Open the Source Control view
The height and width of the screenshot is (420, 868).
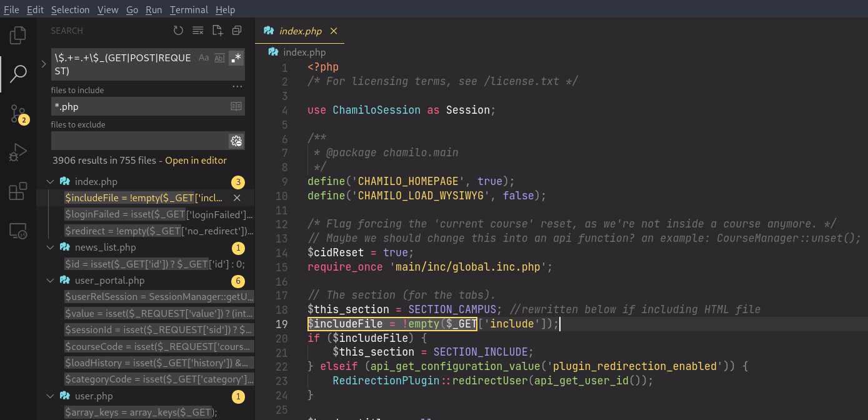tap(18, 114)
